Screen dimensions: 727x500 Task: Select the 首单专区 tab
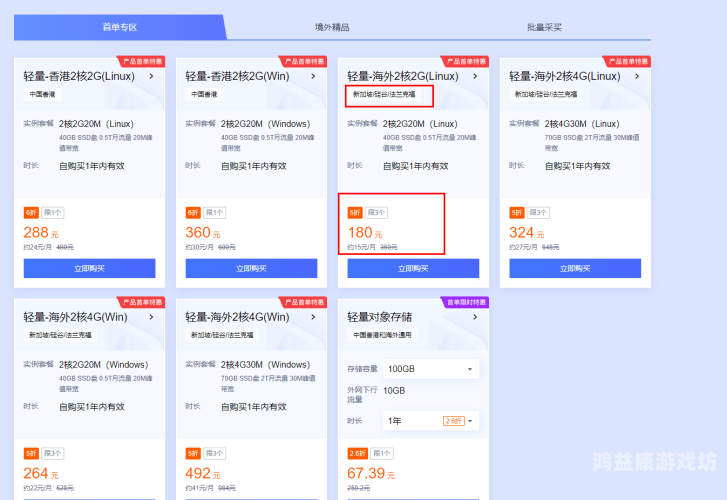tap(119, 27)
